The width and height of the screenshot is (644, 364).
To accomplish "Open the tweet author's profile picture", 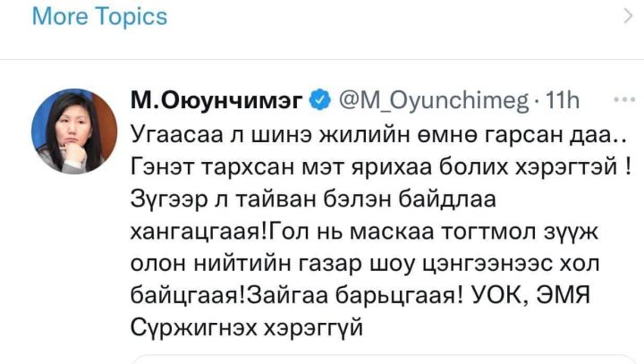I will click(x=73, y=131).
